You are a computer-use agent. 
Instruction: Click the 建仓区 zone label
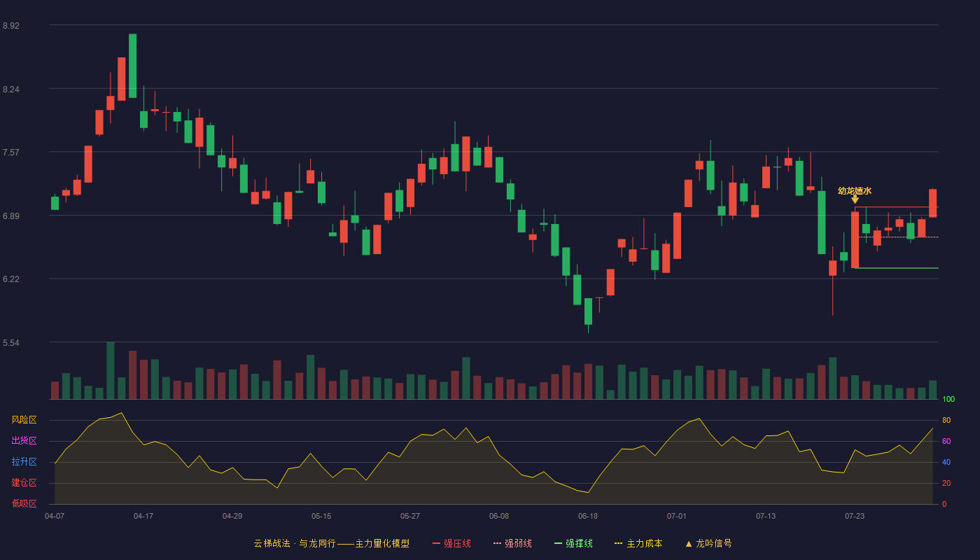click(24, 483)
